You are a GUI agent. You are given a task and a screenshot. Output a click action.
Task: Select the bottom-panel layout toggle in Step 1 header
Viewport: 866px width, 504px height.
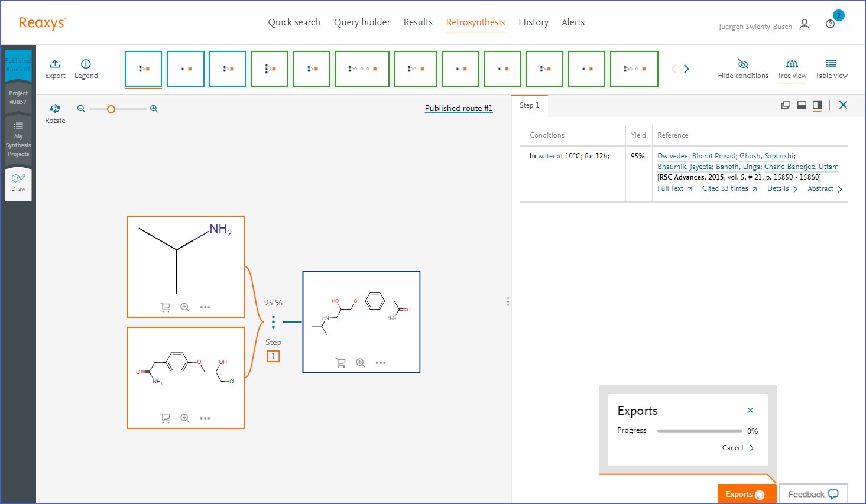click(802, 105)
